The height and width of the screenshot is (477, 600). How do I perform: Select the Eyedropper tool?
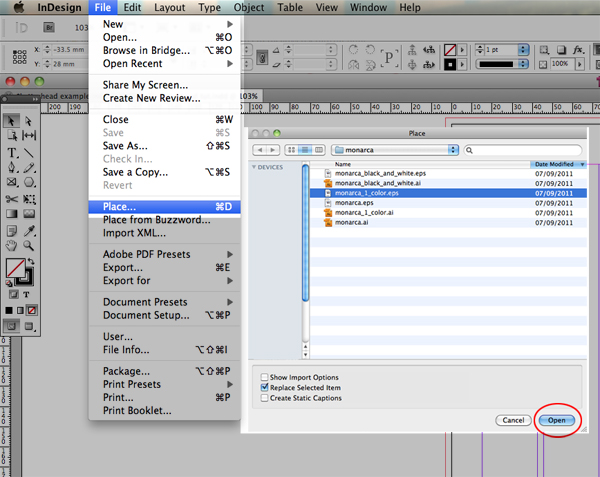[29, 231]
